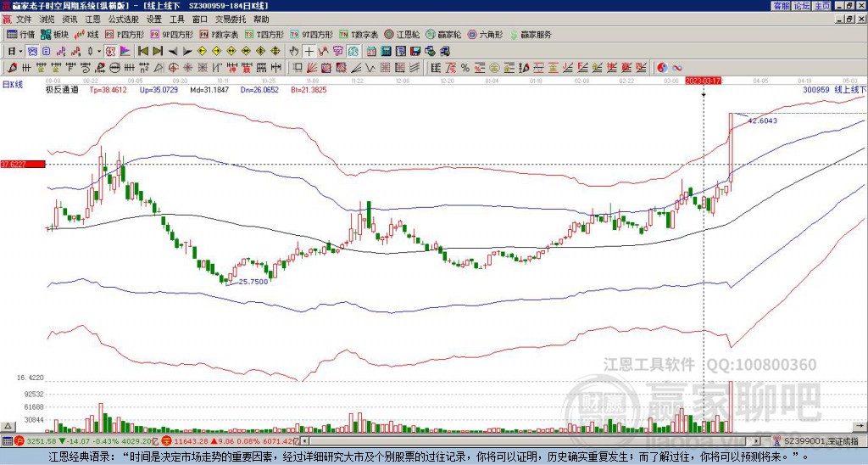Open the P数字表 tool

pyautogui.click(x=219, y=34)
